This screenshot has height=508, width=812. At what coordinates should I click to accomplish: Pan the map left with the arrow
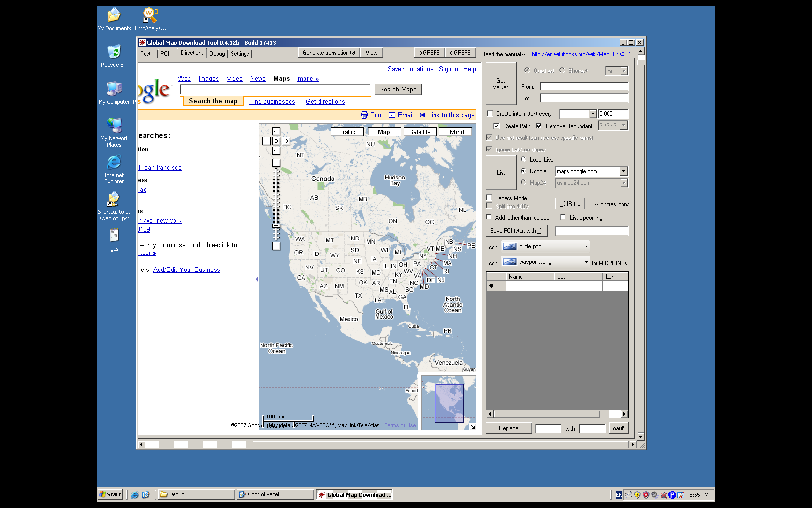pos(266,141)
